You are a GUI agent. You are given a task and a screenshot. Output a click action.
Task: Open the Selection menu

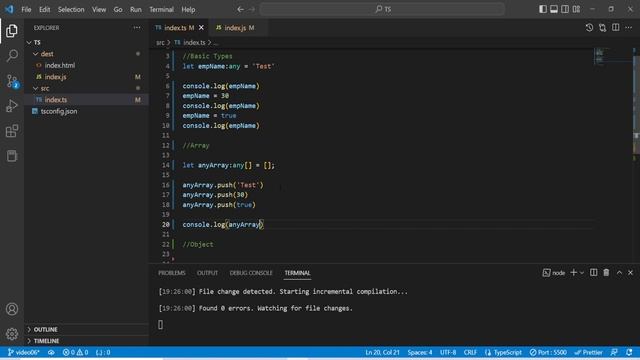(71, 9)
